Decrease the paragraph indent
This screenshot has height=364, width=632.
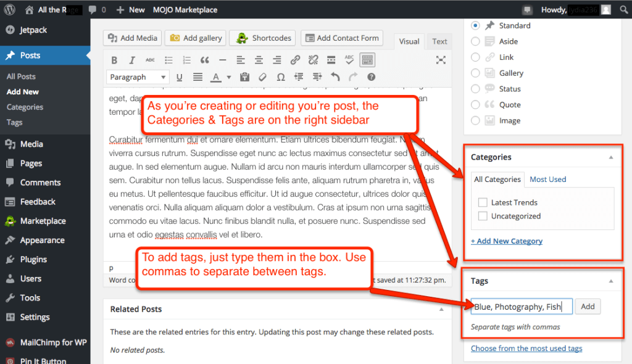click(x=299, y=77)
